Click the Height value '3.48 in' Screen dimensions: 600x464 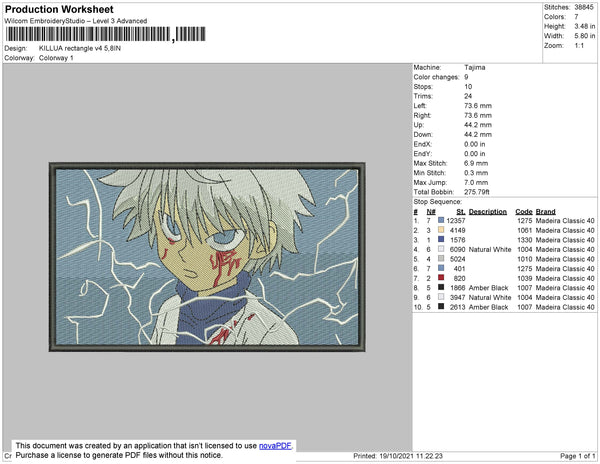click(x=584, y=26)
